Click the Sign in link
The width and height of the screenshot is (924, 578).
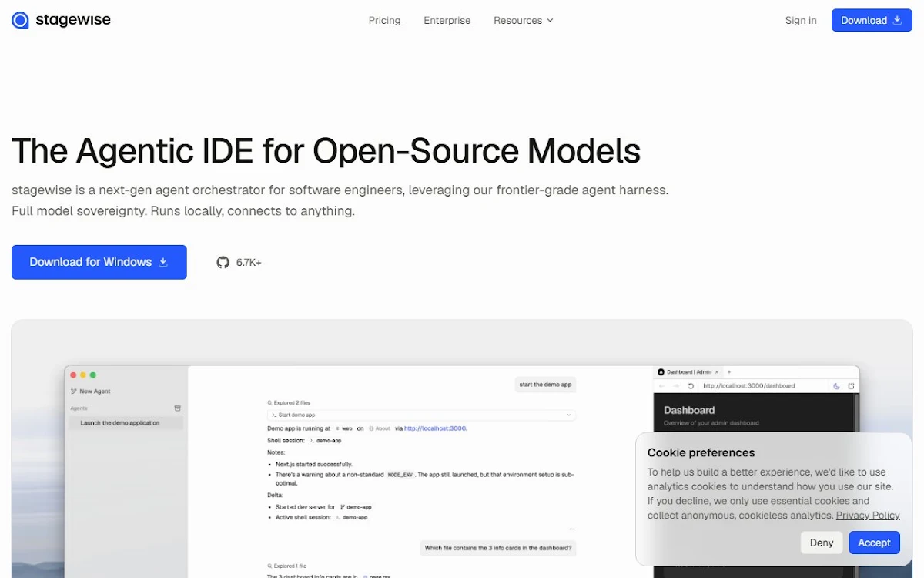801,21
